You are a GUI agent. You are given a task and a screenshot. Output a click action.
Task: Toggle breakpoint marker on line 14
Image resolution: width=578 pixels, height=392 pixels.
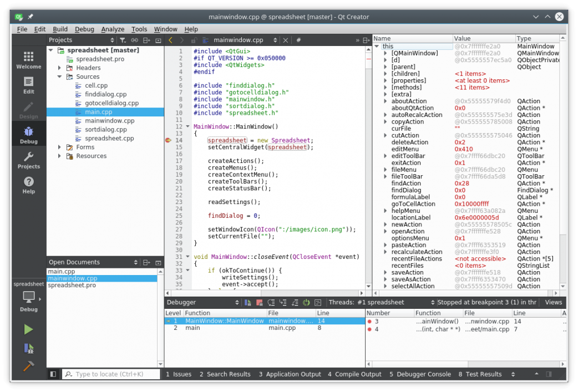[x=168, y=140]
